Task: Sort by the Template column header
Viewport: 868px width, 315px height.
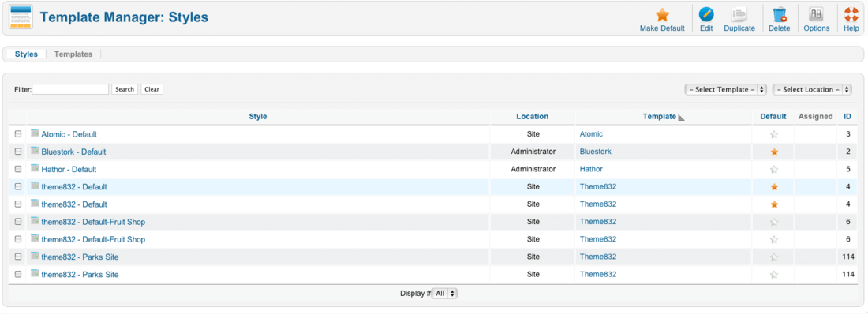Action: [x=660, y=117]
